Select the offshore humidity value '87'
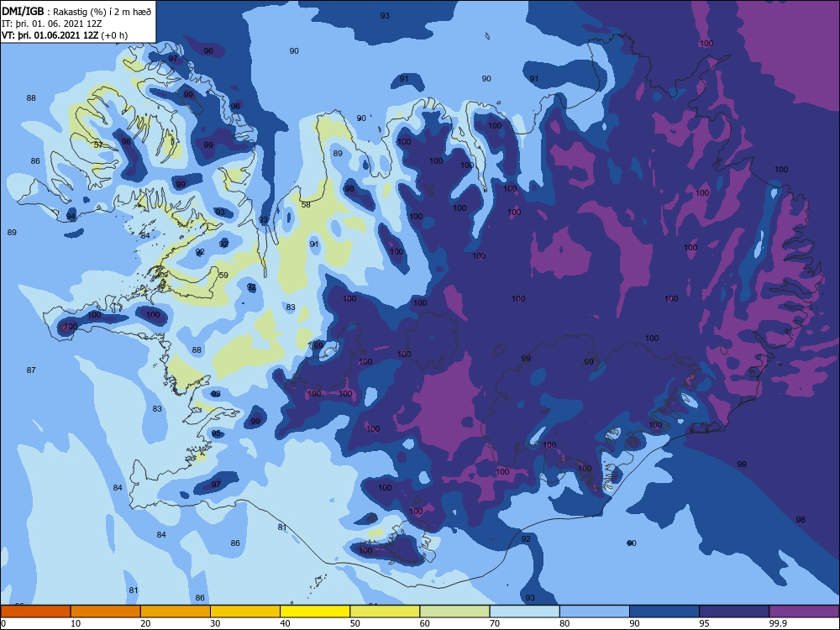The width and height of the screenshot is (840, 630). pyautogui.click(x=31, y=370)
